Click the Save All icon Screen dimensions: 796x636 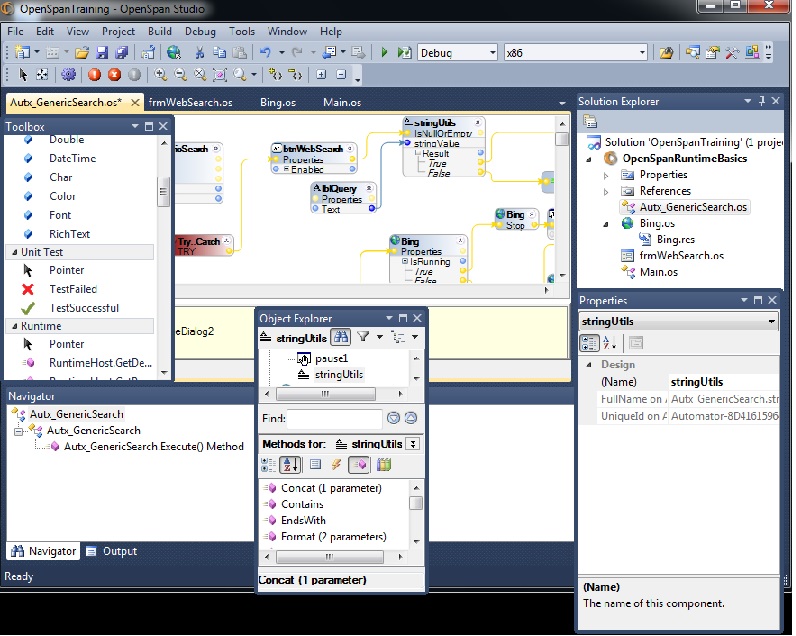click(122, 52)
